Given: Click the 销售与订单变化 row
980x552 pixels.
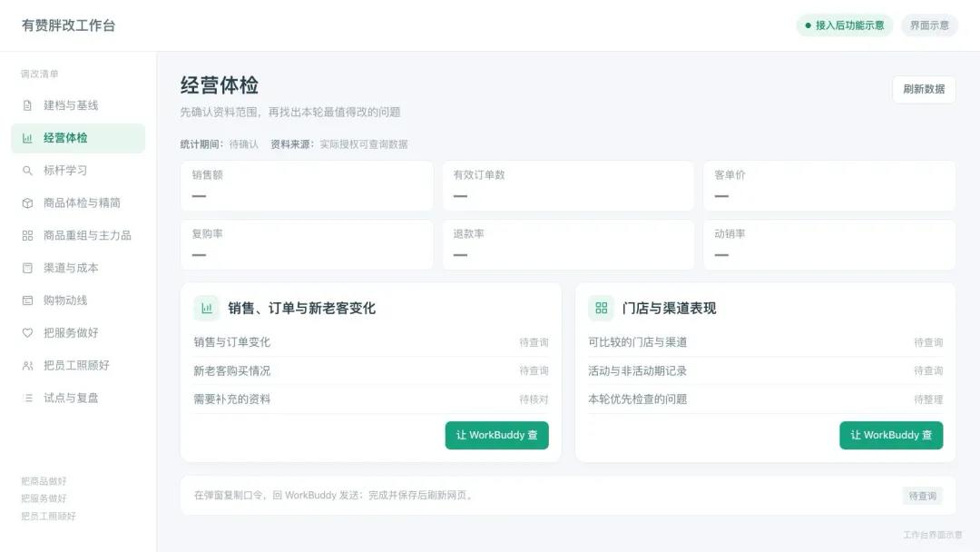Looking at the screenshot, I should (371, 342).
